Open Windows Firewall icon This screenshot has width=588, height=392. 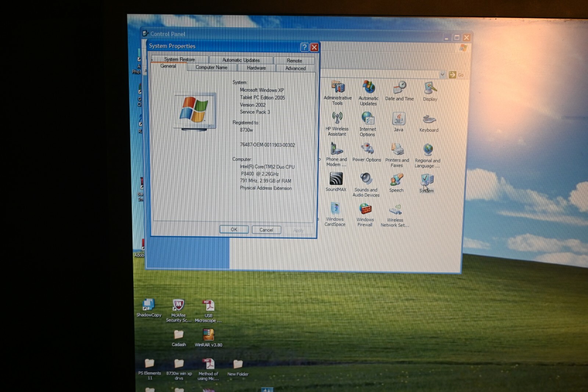click(365, 214)
